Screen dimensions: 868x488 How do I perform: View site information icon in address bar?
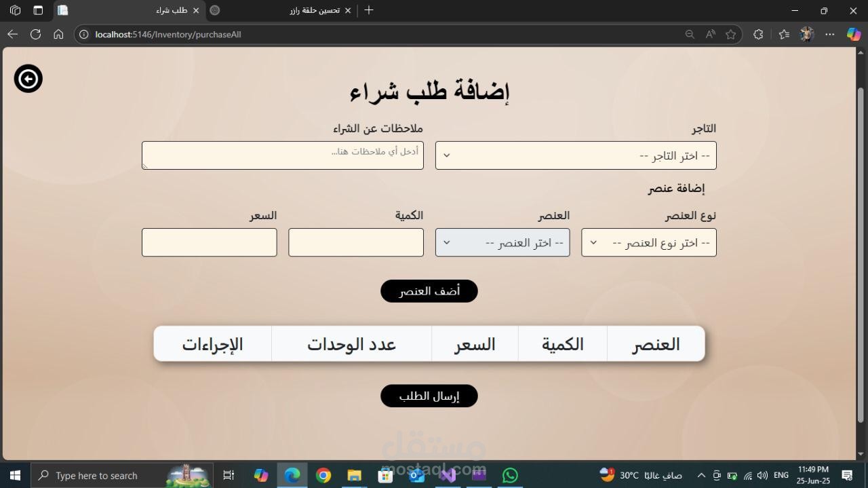click(x=83, y=34)
